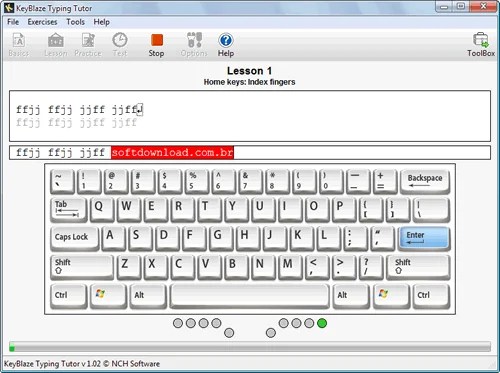The height and width of the screenshot is (373, 500).
Task: Click the backslash pipe key
Action: (x=431, y=209)
